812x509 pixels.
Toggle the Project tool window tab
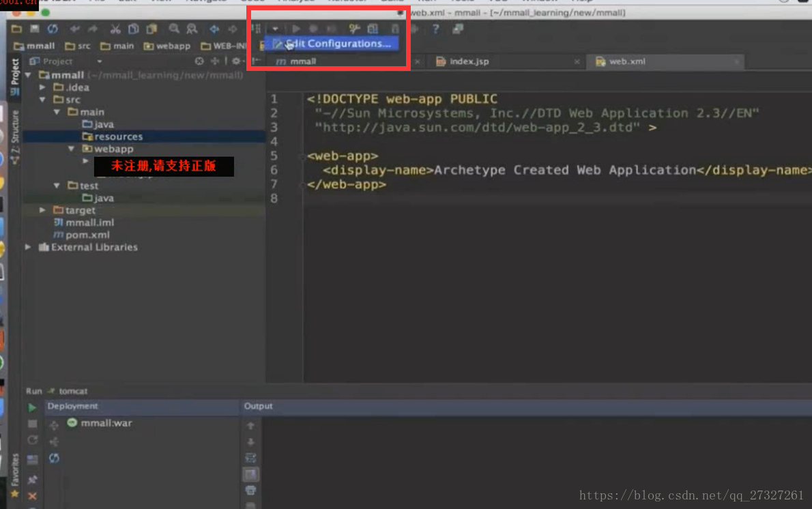pyautogui.click(x=15, y=76)
